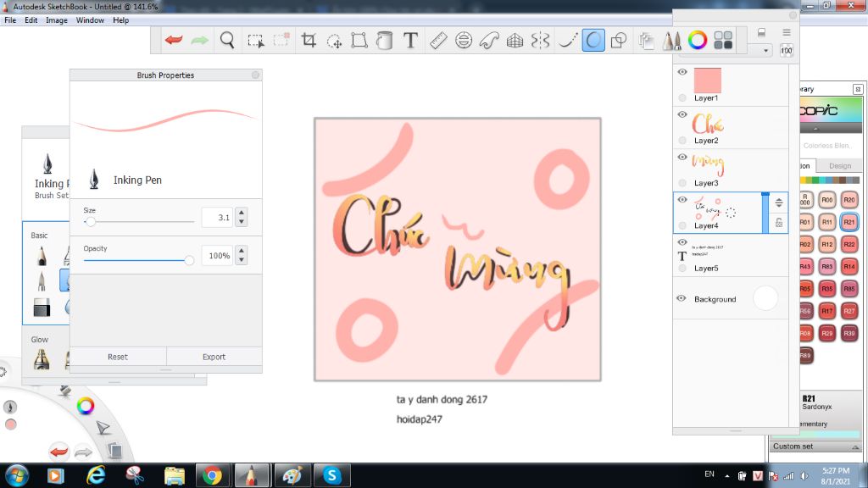Open the blend mode dropdown in layers panel

click(765, 51)
